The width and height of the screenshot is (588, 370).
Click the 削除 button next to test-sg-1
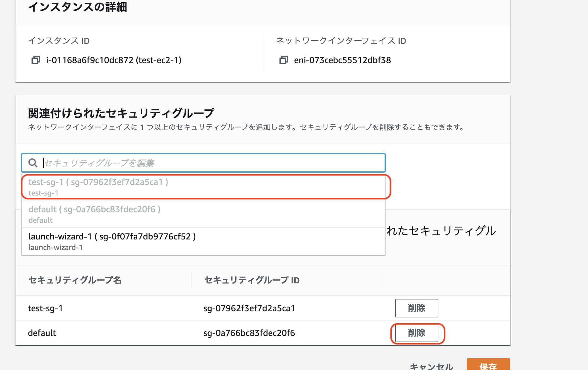tap(416, 308)
